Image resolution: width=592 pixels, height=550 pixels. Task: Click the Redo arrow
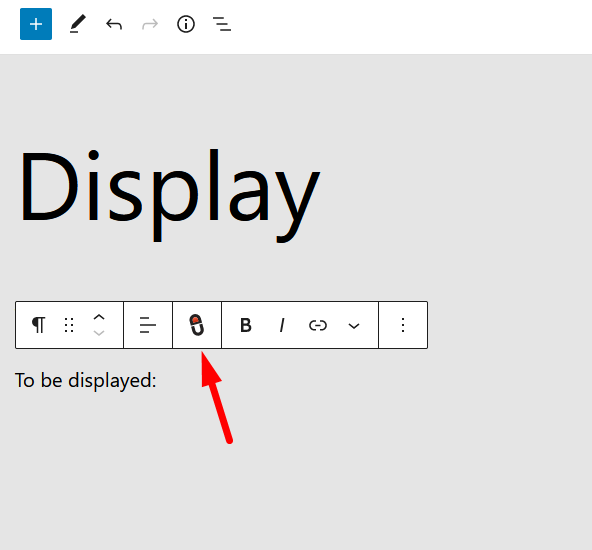click(150, 25)
